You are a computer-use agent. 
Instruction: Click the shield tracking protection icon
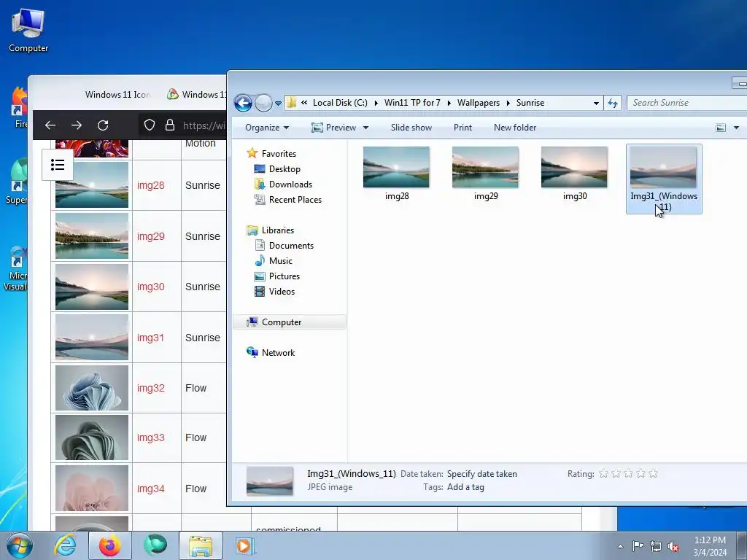tap(150, 125)
